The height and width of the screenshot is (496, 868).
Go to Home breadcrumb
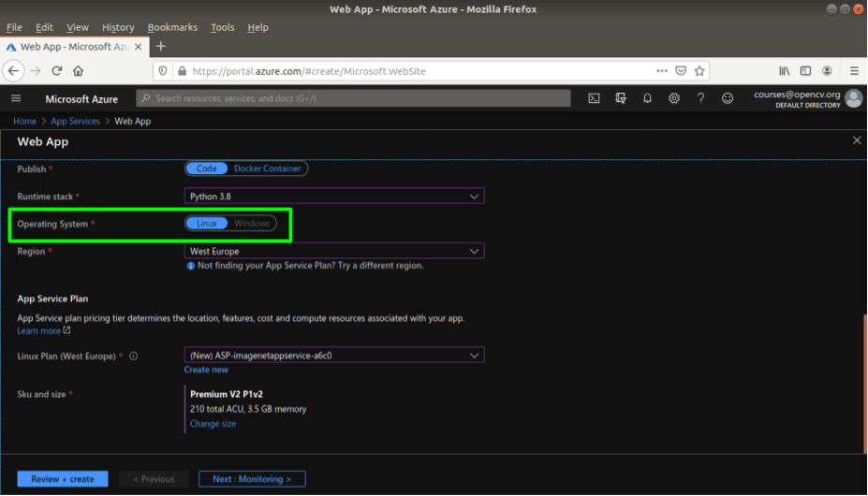click(x=25, y=122)
